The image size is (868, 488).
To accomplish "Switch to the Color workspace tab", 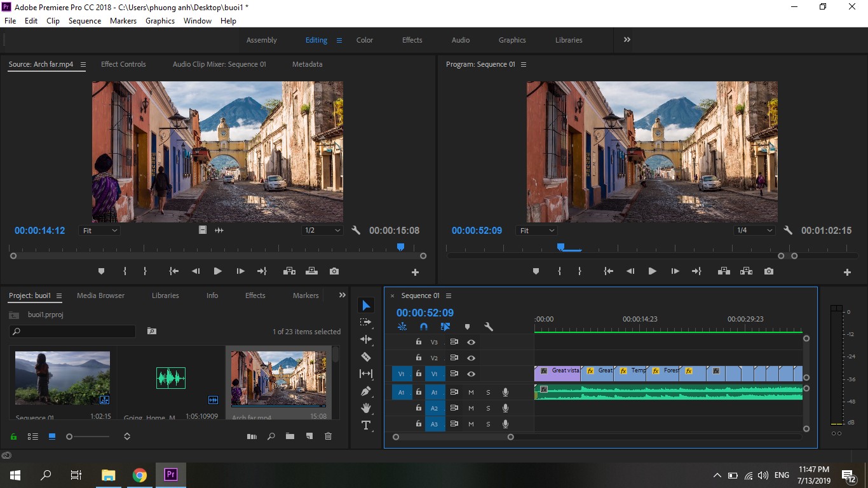I will click(x=365, y=40).
